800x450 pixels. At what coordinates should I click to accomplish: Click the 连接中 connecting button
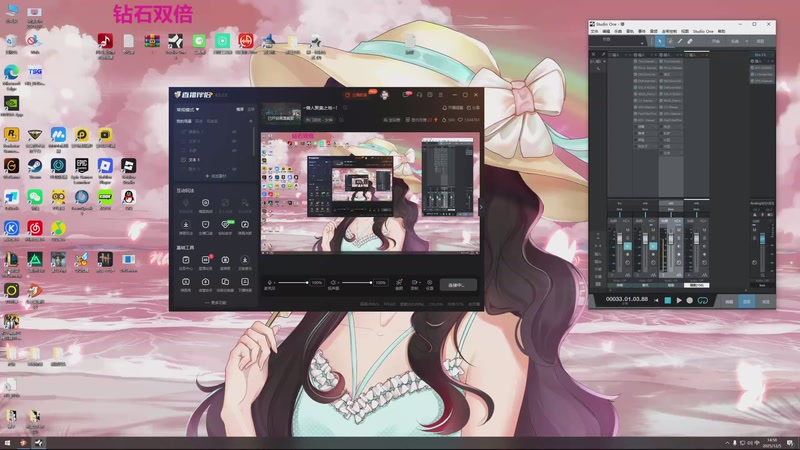pyautogui.click(x=458, y=285)
